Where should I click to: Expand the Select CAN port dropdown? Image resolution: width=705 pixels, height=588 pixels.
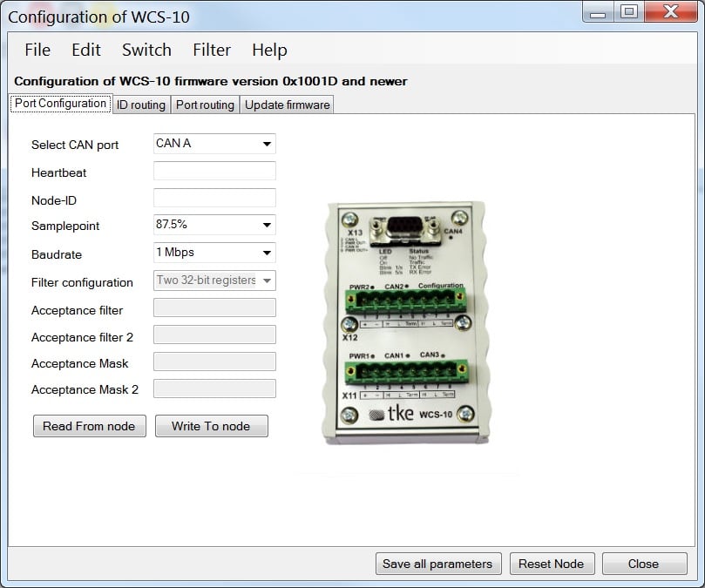(214, 144)
